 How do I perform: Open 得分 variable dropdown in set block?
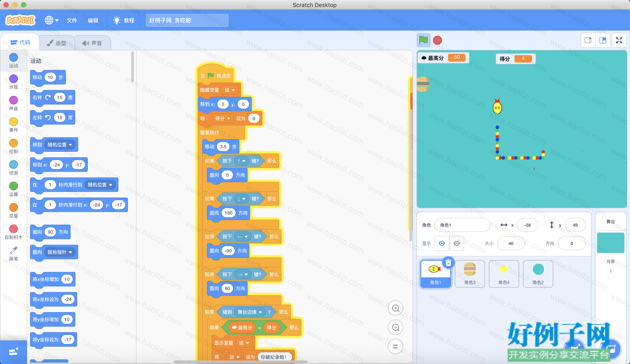222,119
